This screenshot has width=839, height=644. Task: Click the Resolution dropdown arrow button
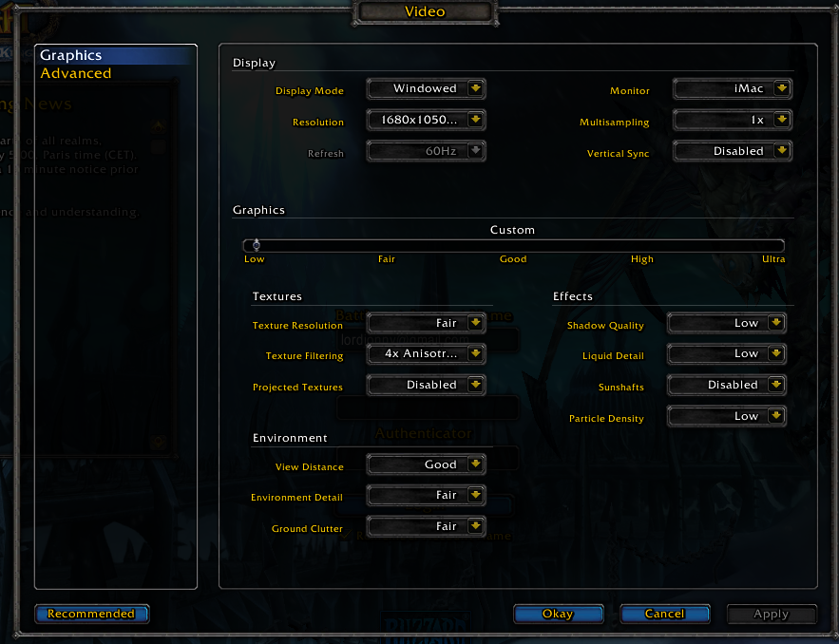(475, 120)
